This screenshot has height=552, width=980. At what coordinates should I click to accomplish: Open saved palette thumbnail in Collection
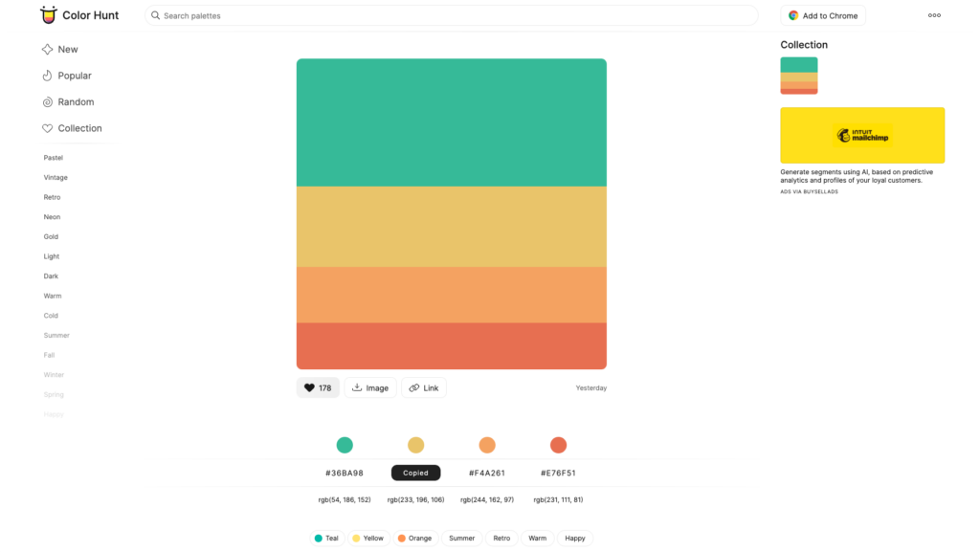click(799, 76)
